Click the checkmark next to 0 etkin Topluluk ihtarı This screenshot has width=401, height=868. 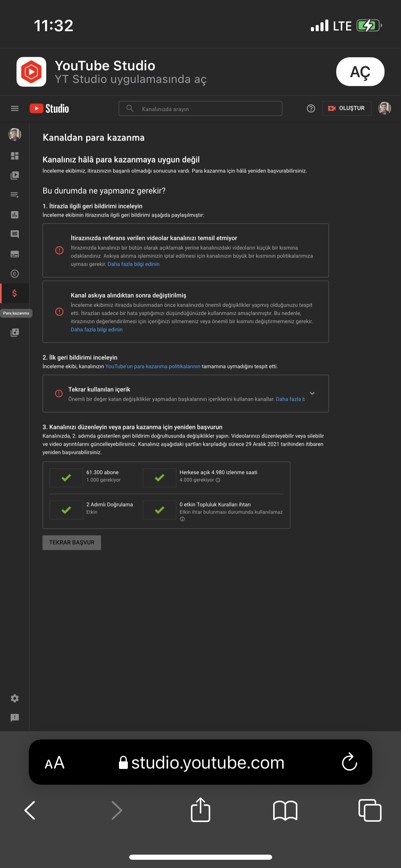pos(159,510)
